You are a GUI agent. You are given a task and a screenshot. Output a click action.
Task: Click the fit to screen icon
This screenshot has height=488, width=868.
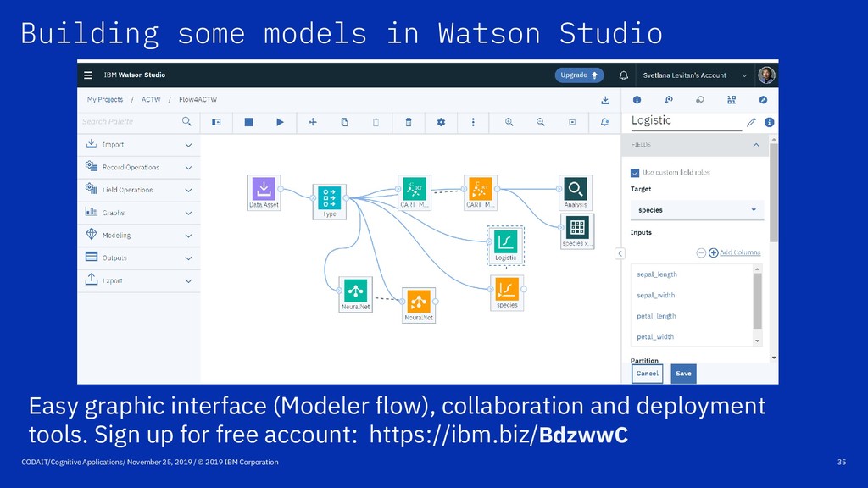coord(572,122)
